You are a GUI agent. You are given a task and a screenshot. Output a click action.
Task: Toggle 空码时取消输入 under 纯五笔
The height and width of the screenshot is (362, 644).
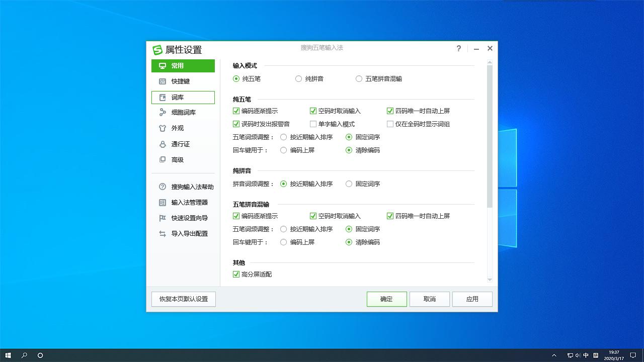[x=313, y=111]
